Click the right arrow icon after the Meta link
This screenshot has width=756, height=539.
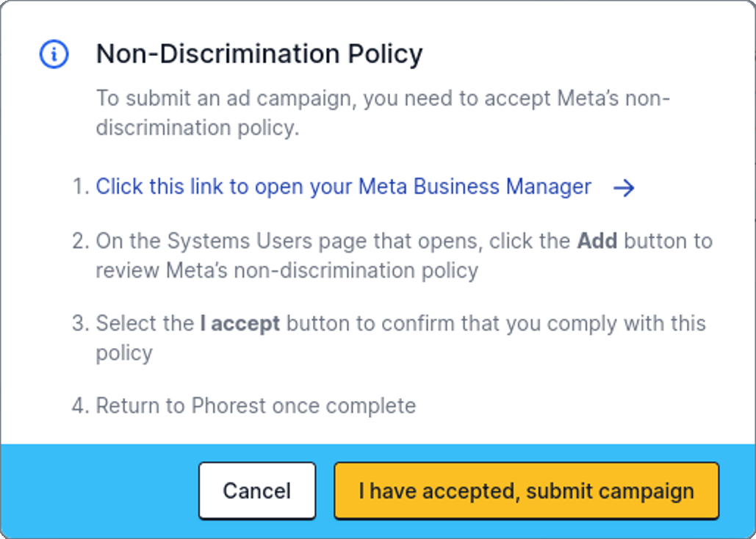(624, 188)
